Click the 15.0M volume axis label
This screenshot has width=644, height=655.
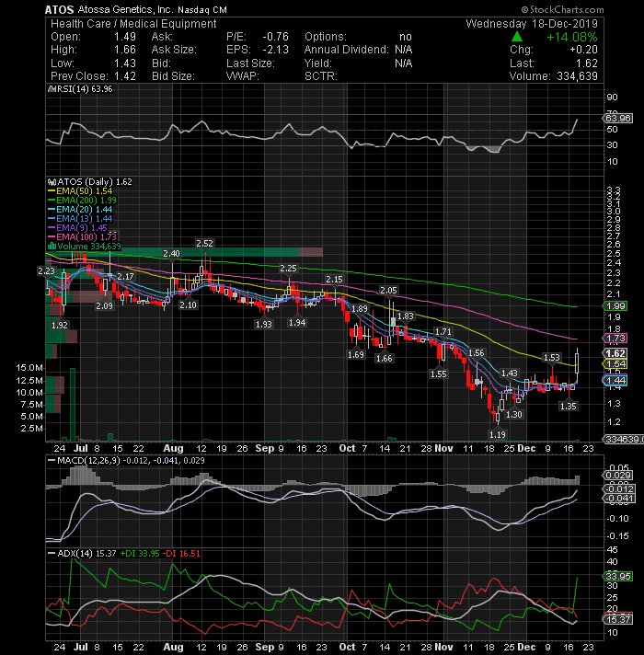(29, 368)
